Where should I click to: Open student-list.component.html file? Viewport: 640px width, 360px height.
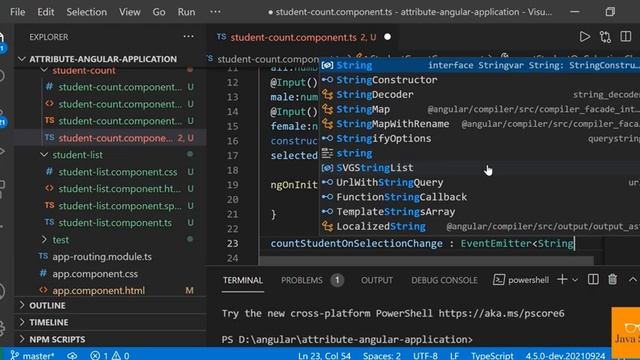(x=119, y=189)
